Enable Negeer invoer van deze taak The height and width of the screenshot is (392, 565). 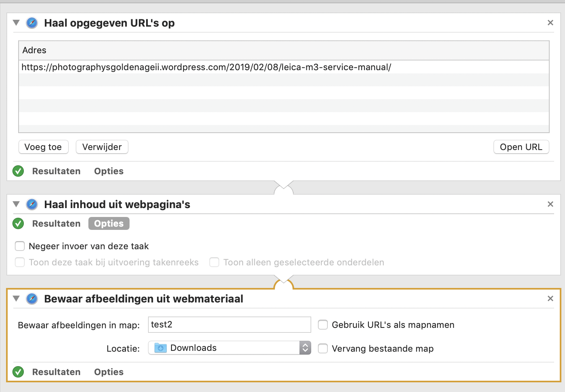point(20,246)
